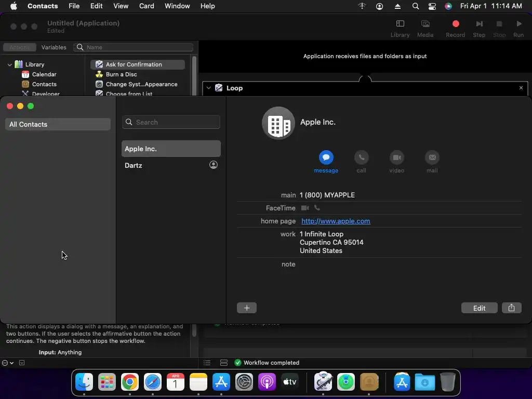
Task: Open the Downloads folder in the Dock
Action: tap(424, 382)
